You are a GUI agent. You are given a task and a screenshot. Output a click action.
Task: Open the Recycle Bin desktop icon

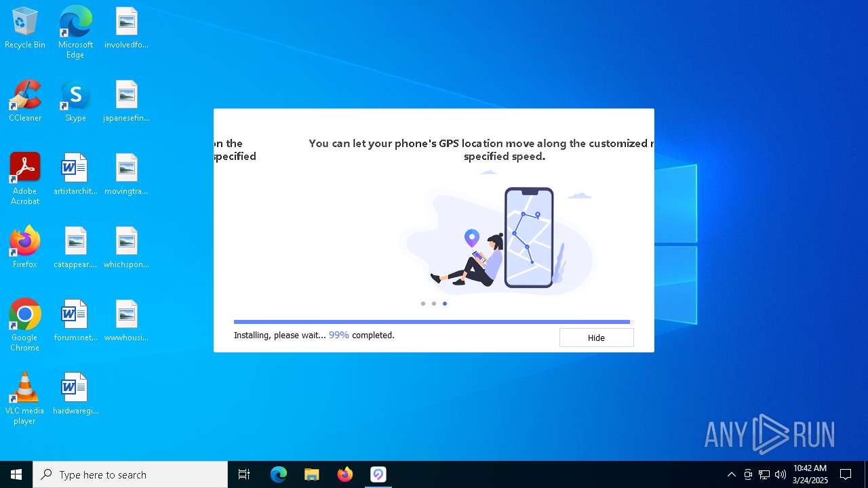point(25,28)
